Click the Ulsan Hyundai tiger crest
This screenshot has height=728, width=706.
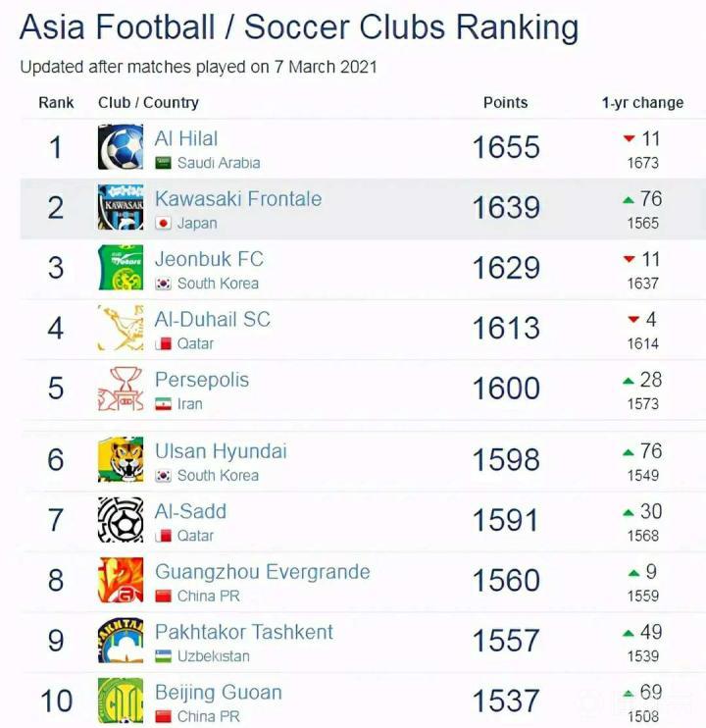[121, 460]
